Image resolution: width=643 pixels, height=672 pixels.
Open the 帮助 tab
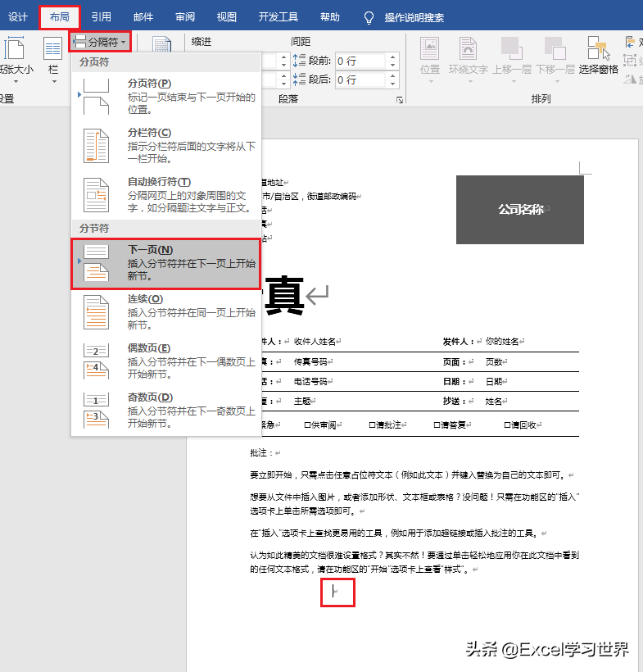(330, 17)
